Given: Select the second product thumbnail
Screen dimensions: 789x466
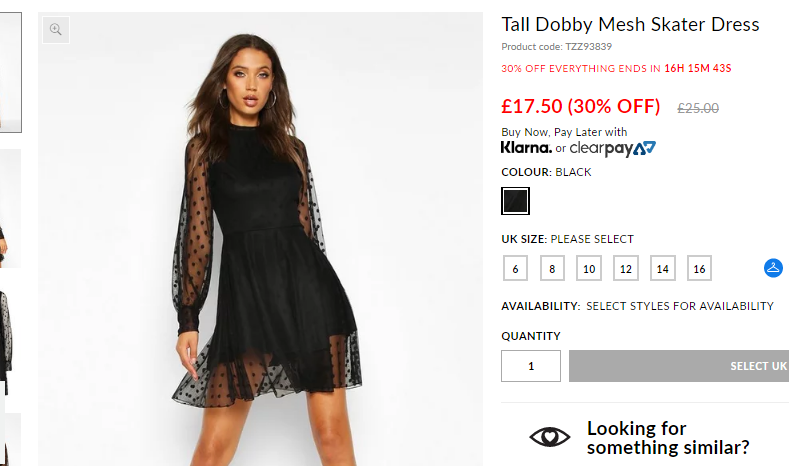Looking at the screenshot, I should (x=11, y=208).
